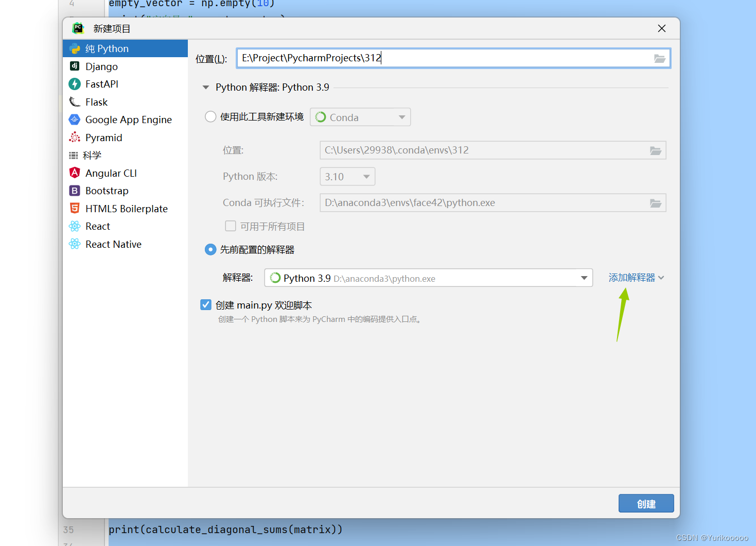Click the Pyramid icon in project list
Viewport: 756px width, 546px height.
(x=75, y=137)
